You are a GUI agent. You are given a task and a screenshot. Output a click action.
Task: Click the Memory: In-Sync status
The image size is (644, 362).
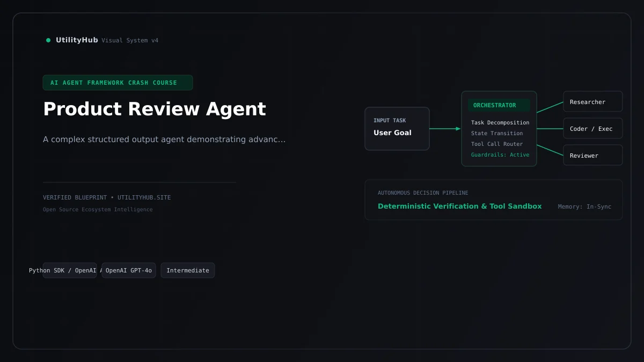click(584, 207)
